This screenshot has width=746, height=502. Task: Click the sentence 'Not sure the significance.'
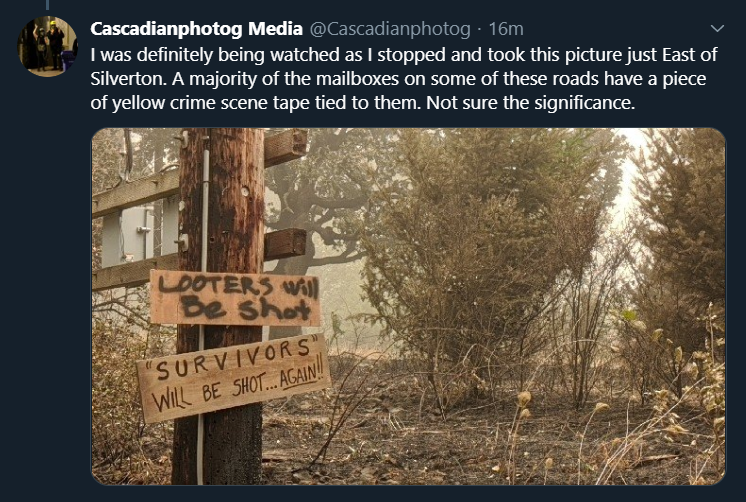(x=530, y=102)
